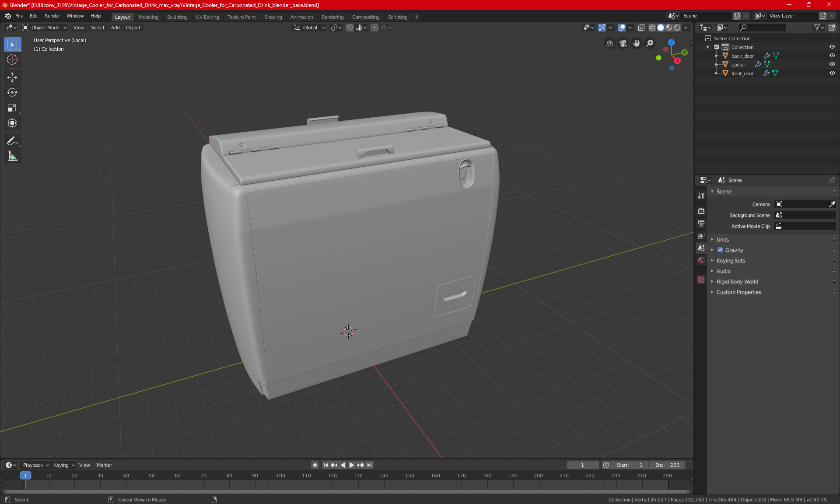Toggle camera view icon in viewport
The height and width of the screenshot is (504, 840).
coord(623,43)
